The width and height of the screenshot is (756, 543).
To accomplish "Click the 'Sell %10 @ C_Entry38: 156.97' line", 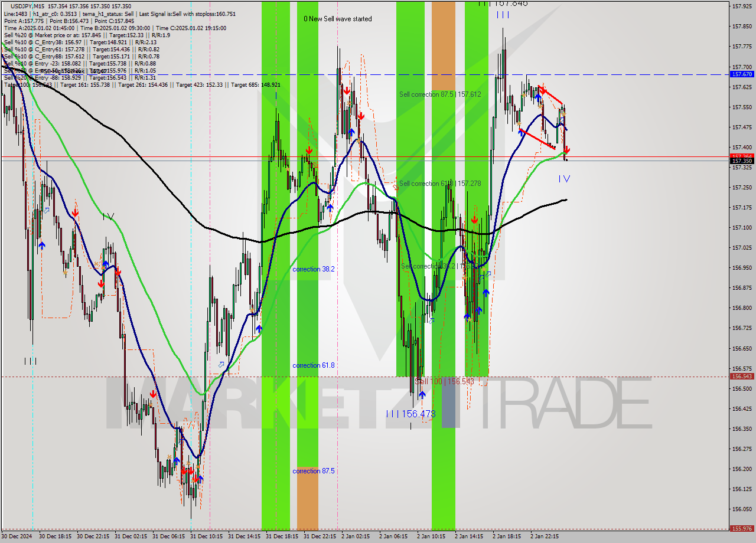I will click(x=80, y=42).
